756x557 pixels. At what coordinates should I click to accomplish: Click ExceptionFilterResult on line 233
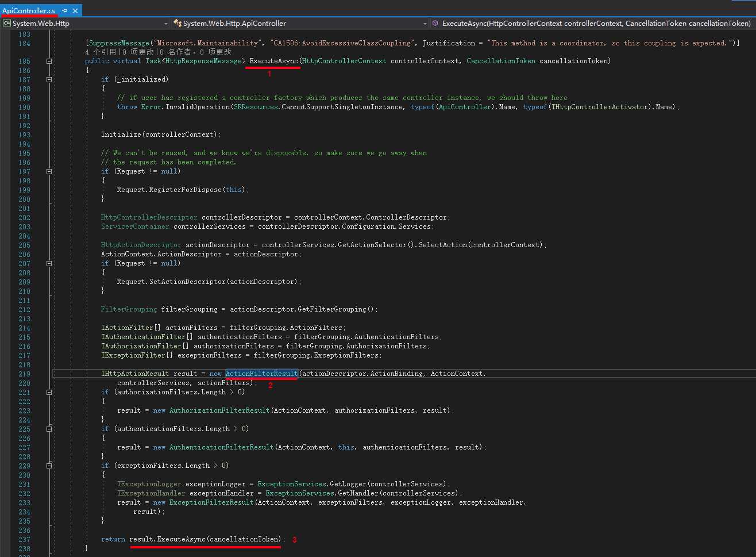[x=211, y=502]
